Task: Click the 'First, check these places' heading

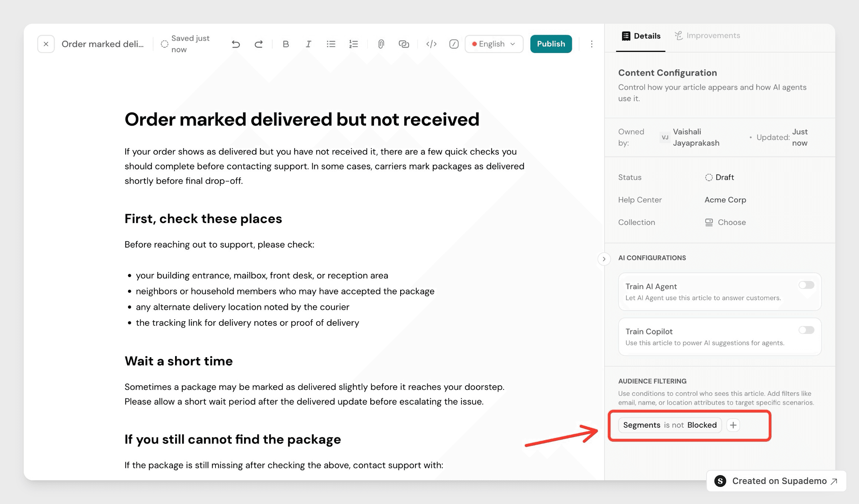Action: click(203, 219)
